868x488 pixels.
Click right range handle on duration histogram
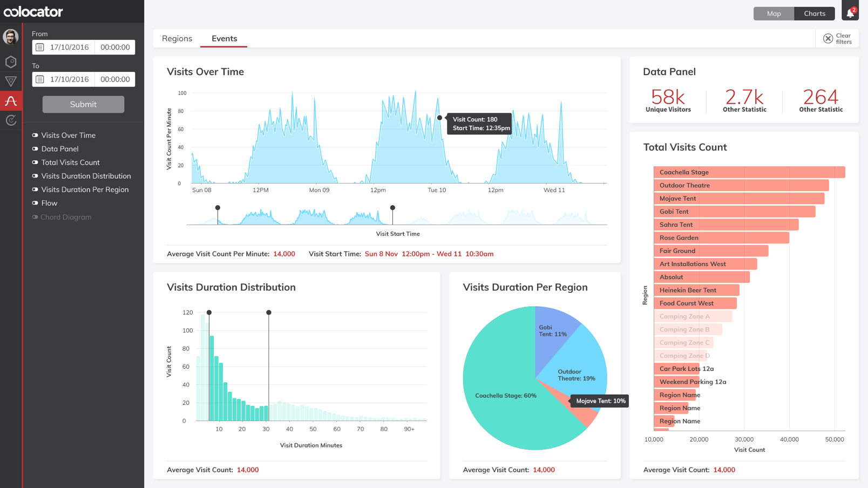(x=269, y=313)
